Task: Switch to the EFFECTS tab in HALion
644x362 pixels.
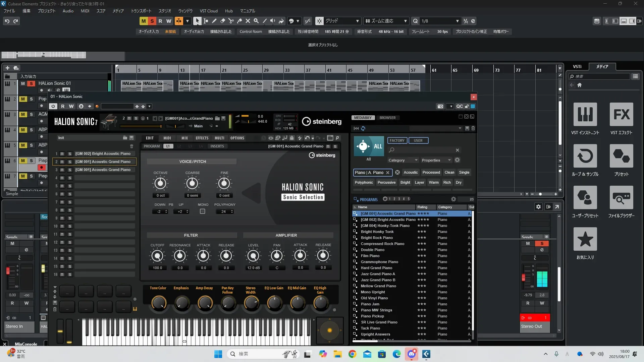Action: [202, 138]
